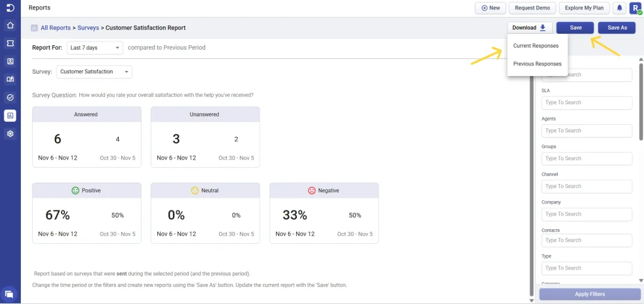Open the Knowledge Base book icon

pos(10,80)
